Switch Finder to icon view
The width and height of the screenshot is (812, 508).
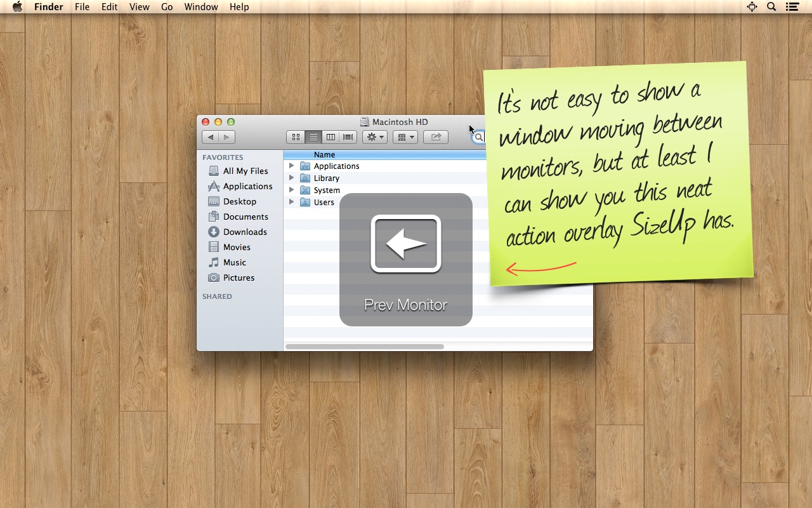point(296,137)
